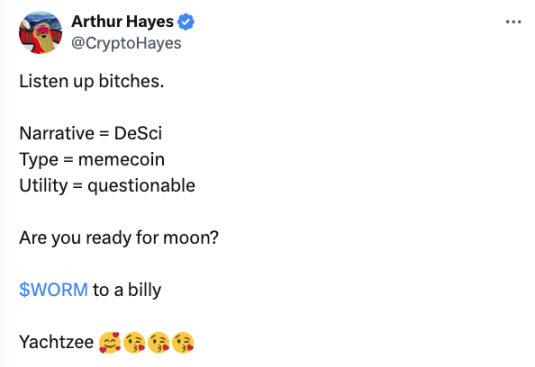
Task: Click the smiling face with hearts emoji
Action: 110,342
